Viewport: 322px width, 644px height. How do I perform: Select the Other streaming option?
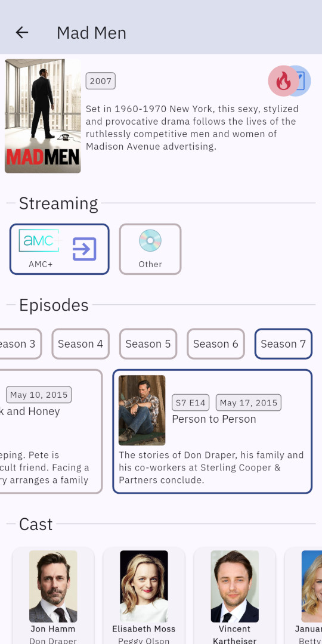pos(150,249)
